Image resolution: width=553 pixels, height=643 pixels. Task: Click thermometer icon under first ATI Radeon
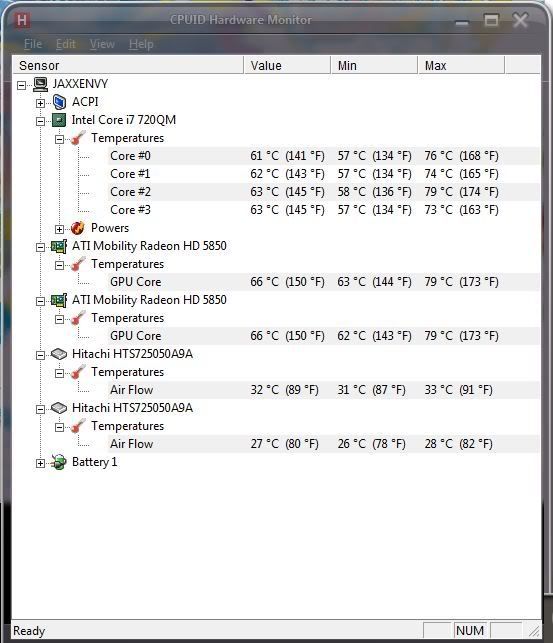78,264
